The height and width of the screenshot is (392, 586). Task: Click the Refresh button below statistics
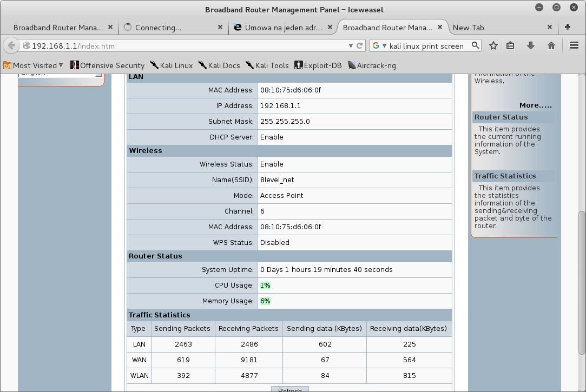(x=289, y=389)
